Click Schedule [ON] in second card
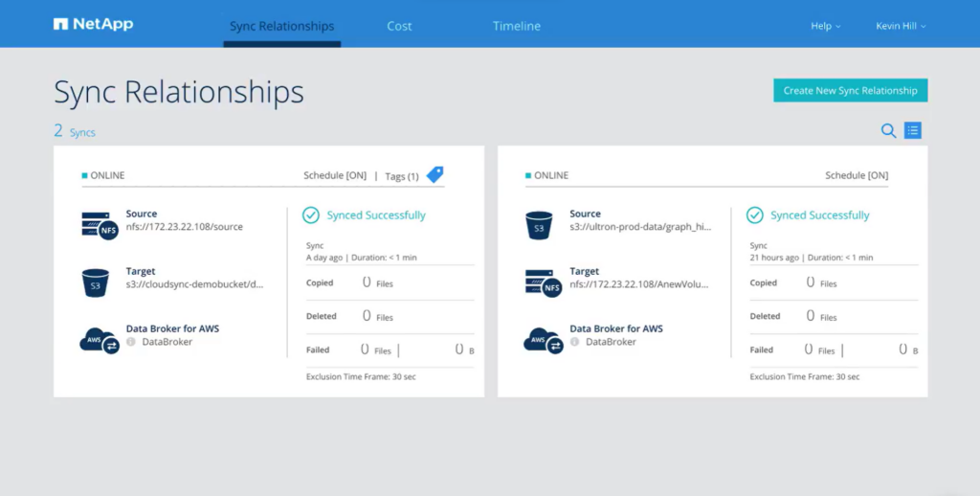The height and width of the screenshot is (496, 980). point(857,175)
